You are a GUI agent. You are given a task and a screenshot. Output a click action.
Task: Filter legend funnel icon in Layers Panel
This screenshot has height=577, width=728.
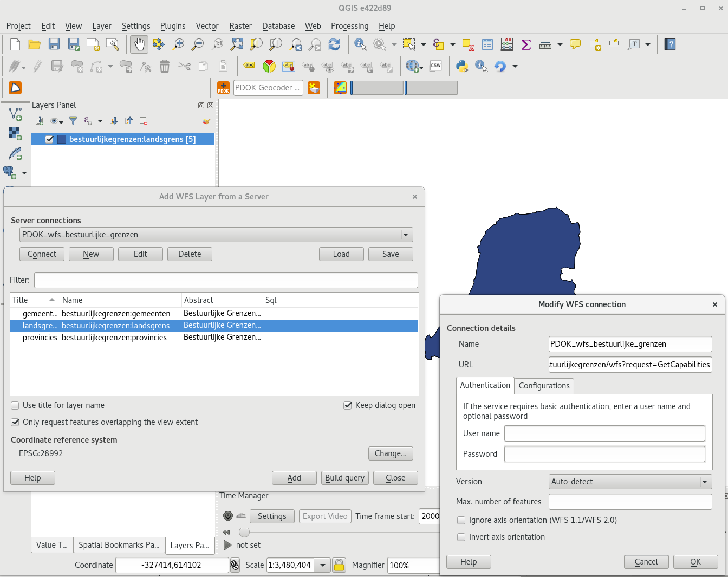coord(73,121)
